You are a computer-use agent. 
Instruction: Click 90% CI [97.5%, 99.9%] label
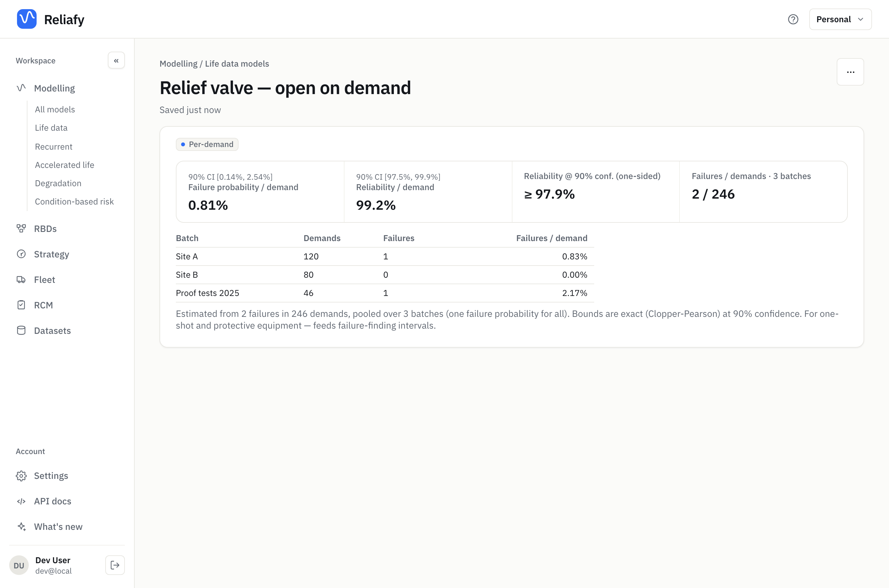click(398, 177)
